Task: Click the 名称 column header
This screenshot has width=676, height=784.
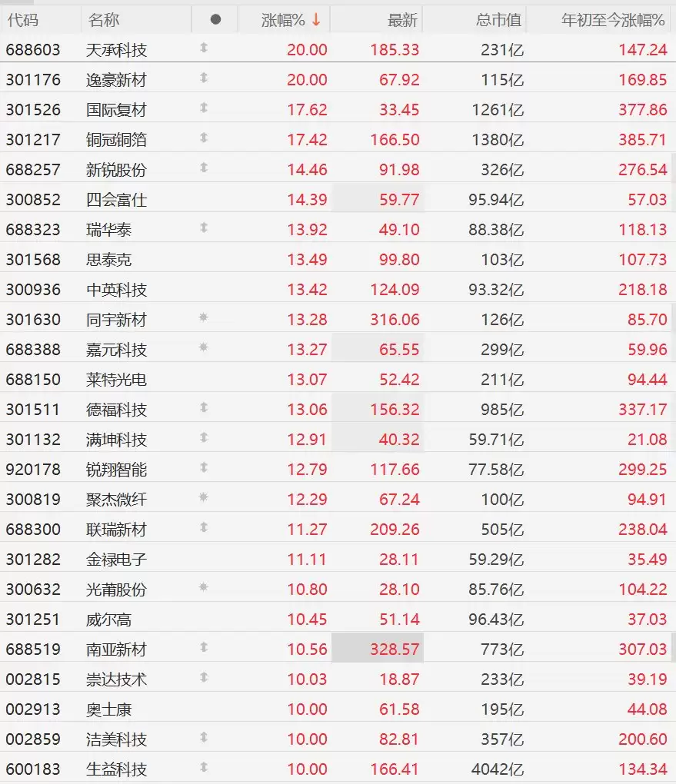Action: [104, 20]
